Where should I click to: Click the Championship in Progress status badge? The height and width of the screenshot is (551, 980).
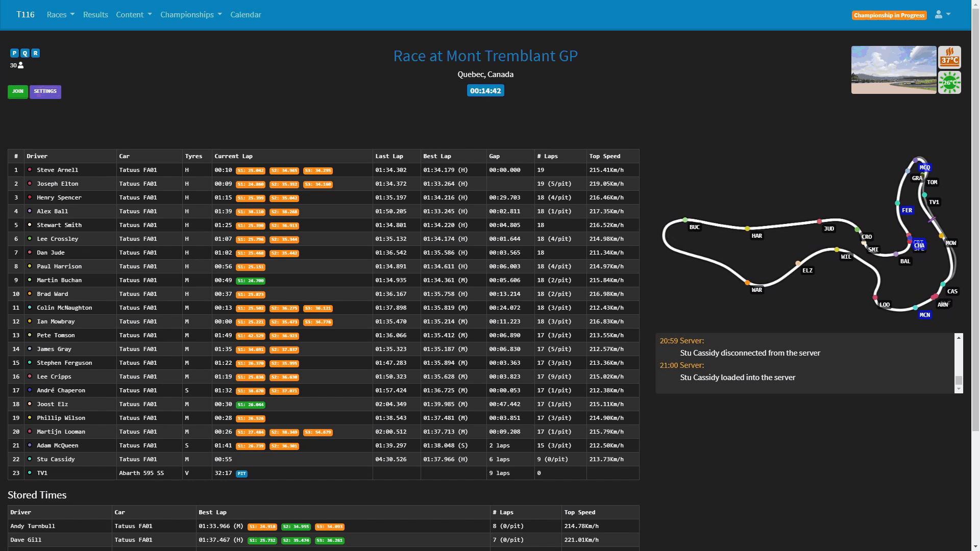(889, 15)
